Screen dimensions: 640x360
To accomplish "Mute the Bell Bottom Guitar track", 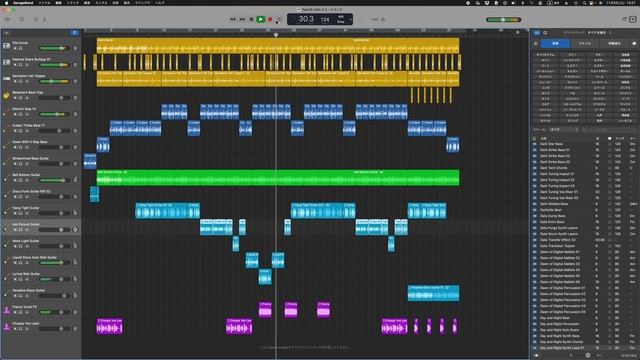I will point(15,180).
